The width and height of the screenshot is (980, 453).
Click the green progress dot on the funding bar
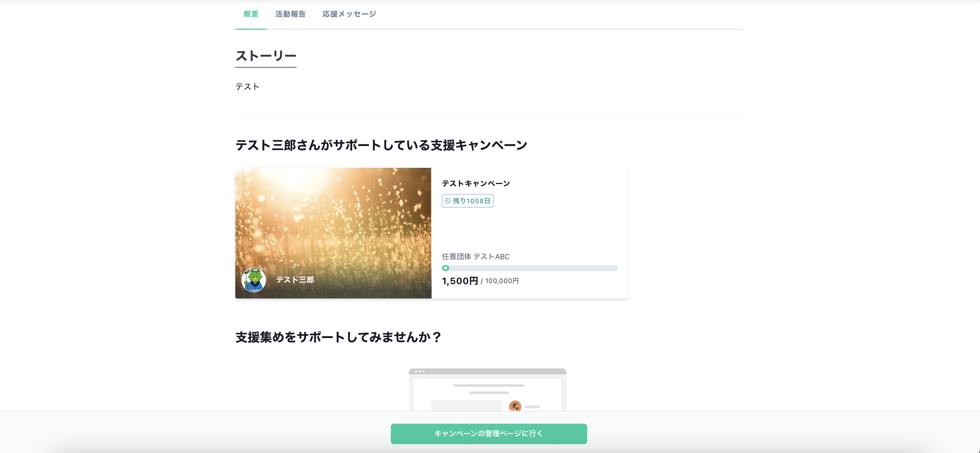pos(445,268)
